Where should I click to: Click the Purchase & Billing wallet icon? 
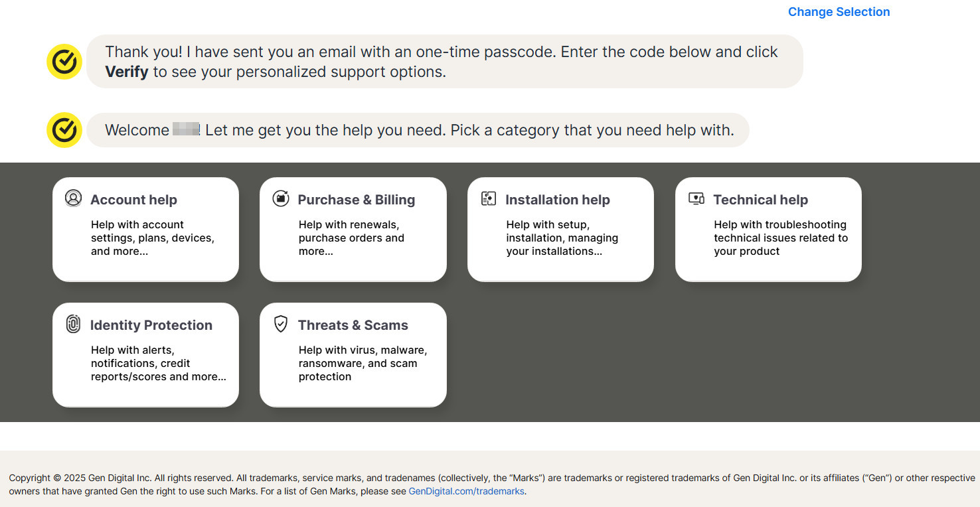[281, 198]
